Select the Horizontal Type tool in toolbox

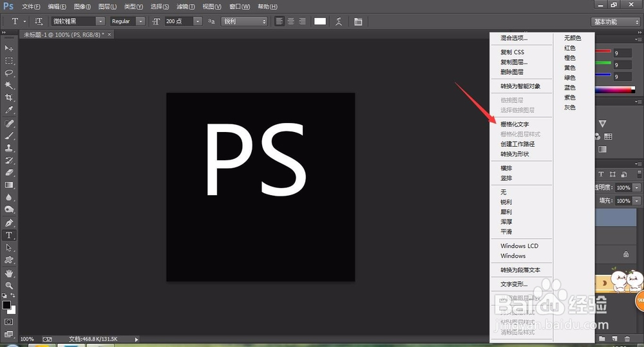point(8,235)
